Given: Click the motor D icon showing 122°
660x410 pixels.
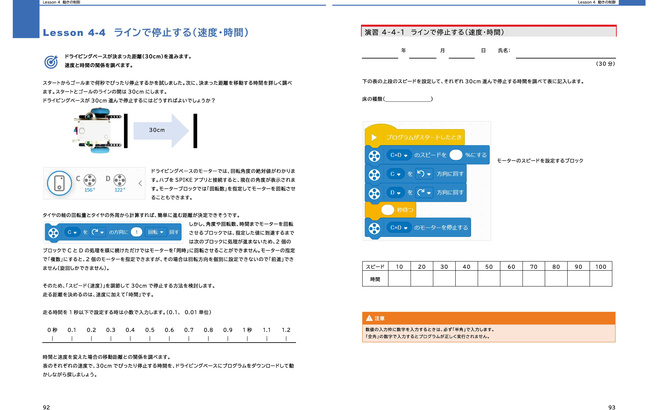Looking at the screenshot, I should tap(118, 181).
